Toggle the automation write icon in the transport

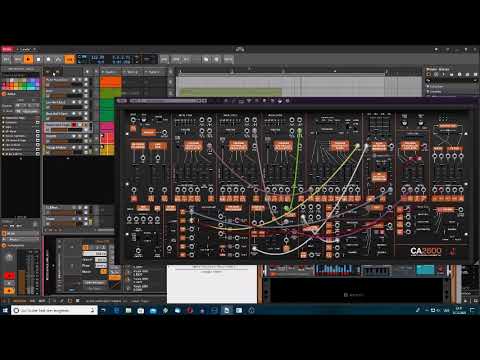(x=59, y=59)
